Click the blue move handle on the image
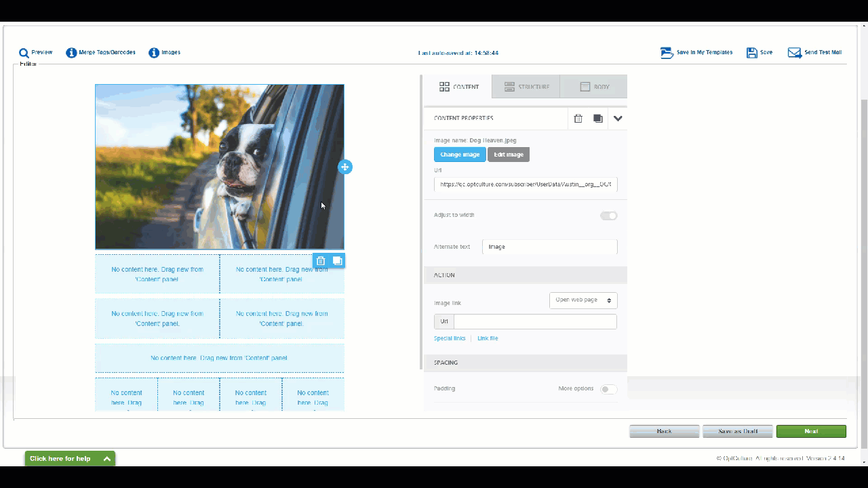This screenshot has height=488, width=868. pyautogui.click(x=345, y=167)
